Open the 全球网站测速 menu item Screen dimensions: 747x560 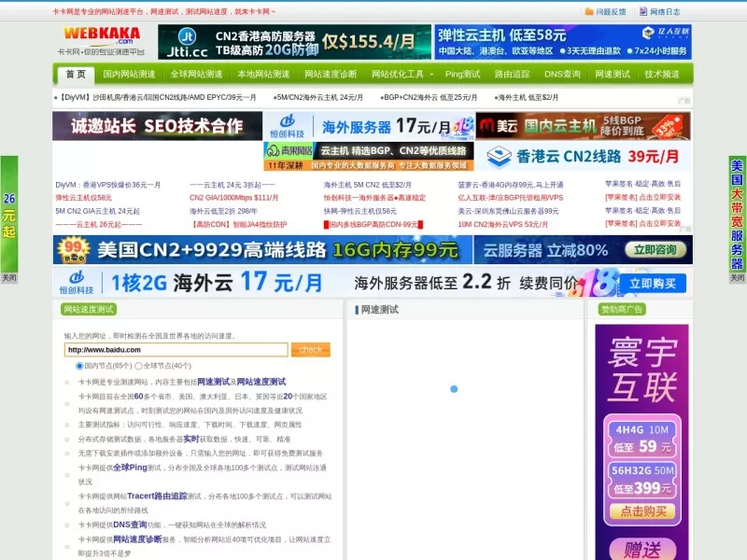[x=196, y=75]
